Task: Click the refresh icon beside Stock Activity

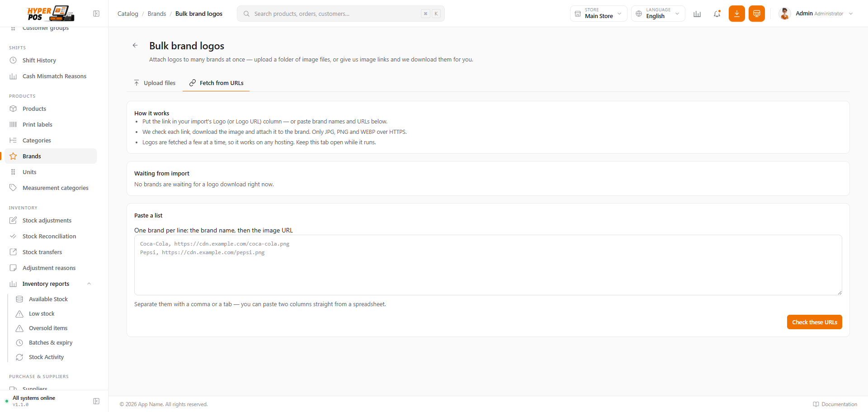Action: click(19, 357)
